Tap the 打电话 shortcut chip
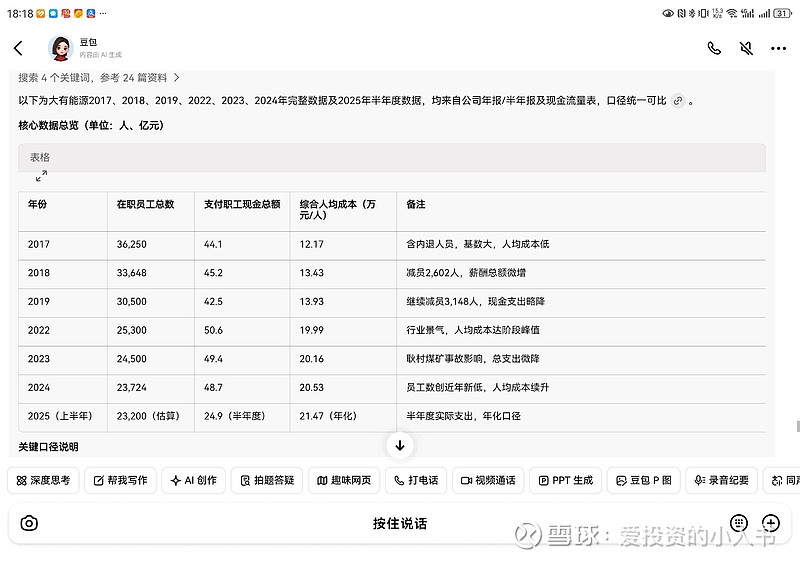The height and width of the screenshot is (561, 800). click(x=416, y=480)
